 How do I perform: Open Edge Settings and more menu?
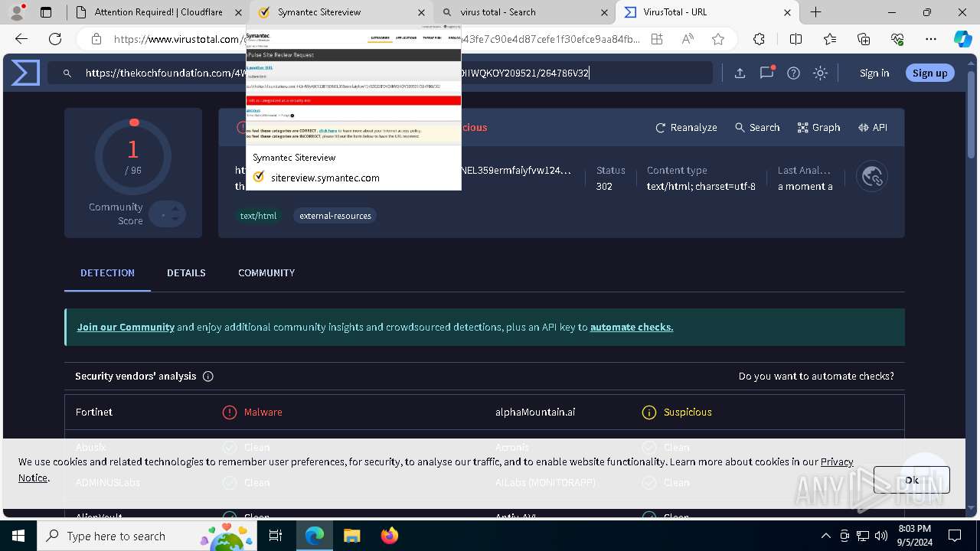click(x=931, y=39)
